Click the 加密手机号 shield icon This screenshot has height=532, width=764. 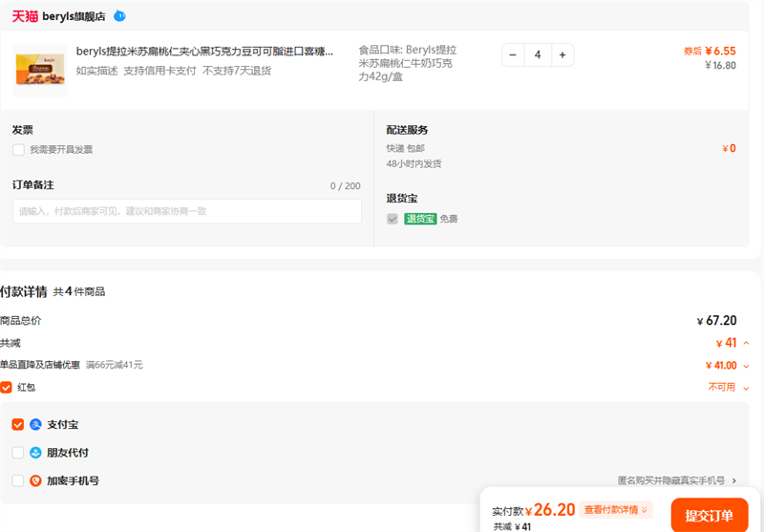35,480
